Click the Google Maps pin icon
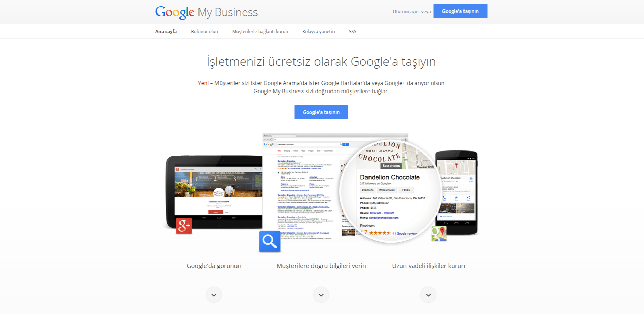This screenshot has width=644, height=322. click(439, 234)
